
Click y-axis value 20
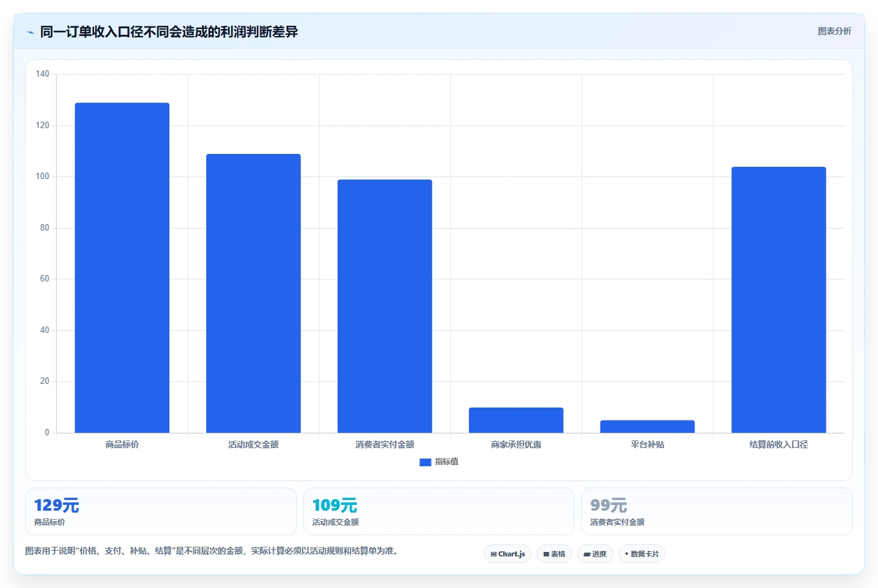point(44,381)
